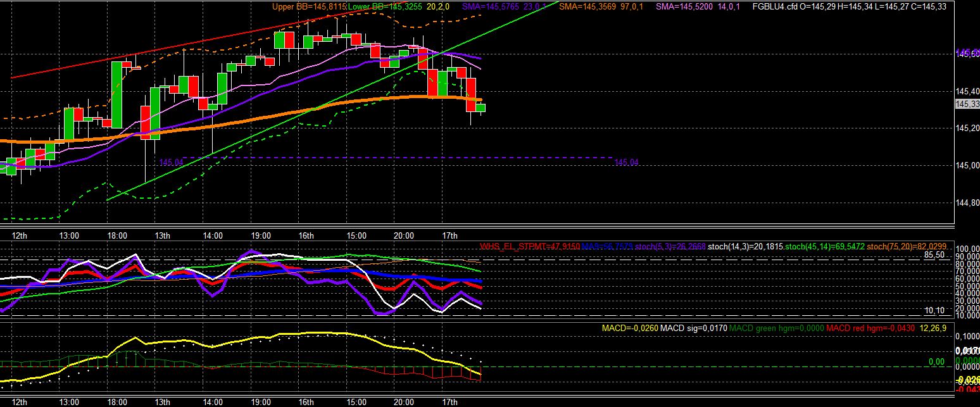
Task: Click the MACD green hgm=0,0000 label
Action: pyautogui.click(x=776, y=328)
